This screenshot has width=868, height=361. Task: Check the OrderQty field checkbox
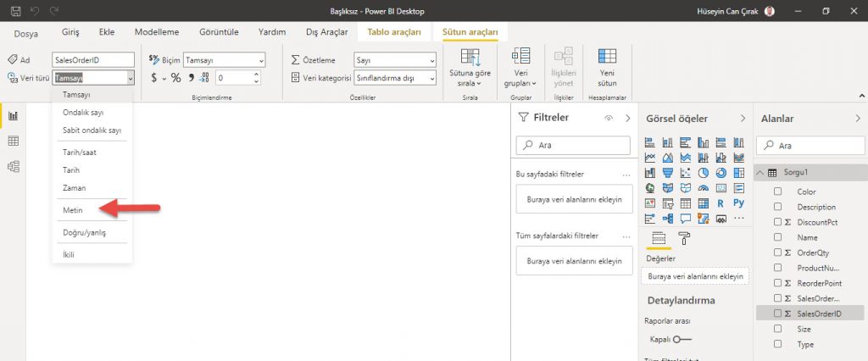click(x=778, y=253)
